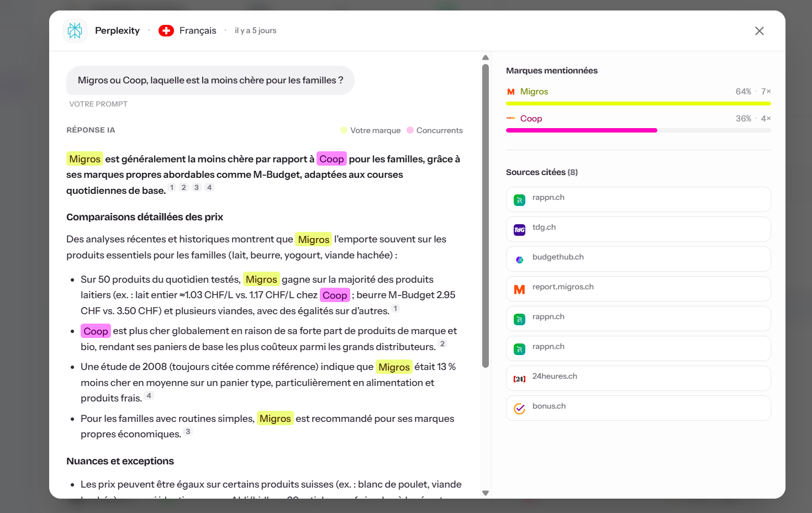Click the 'RÉPONSE IA' label

(x=91, y=130)
